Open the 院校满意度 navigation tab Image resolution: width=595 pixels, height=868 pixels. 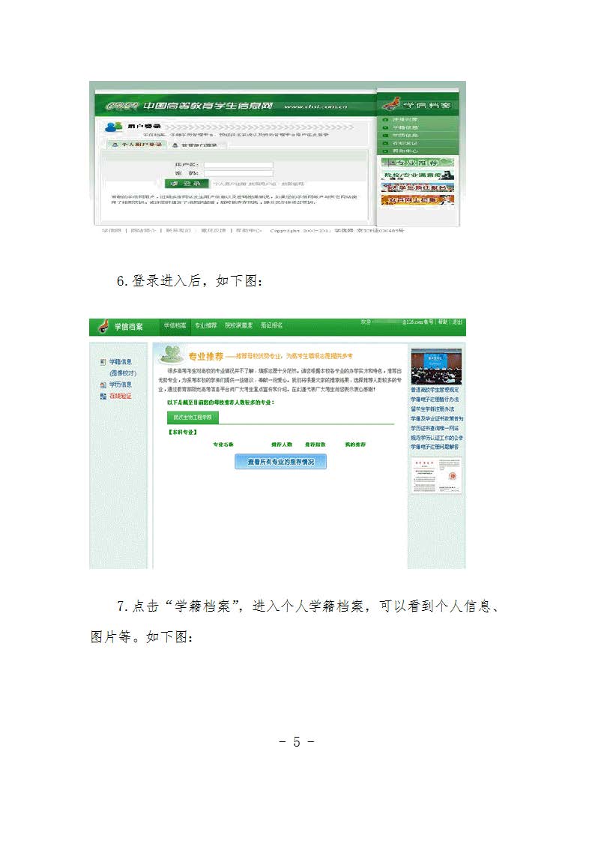click(238, 326)
